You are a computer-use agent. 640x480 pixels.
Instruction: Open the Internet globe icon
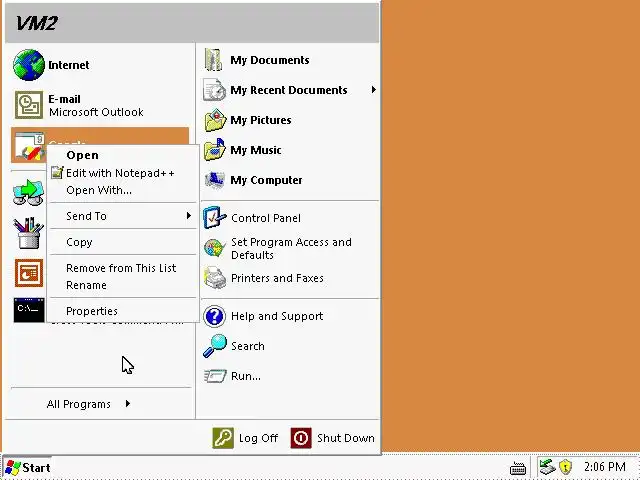[29, 65]
